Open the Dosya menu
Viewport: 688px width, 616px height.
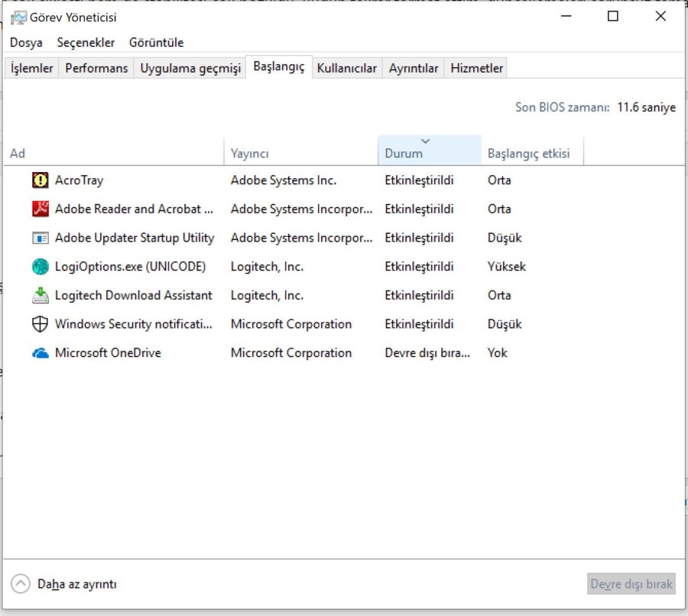click(26, 43)
